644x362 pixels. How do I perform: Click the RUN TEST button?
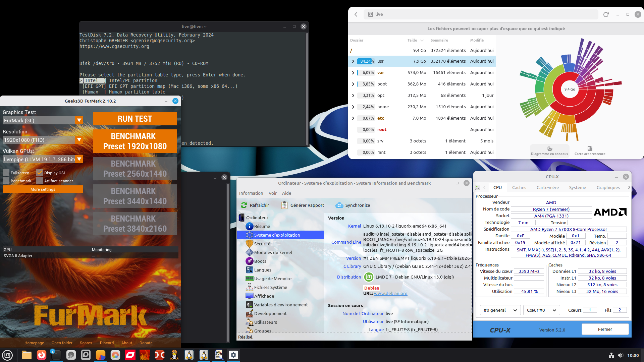[135, 119]
